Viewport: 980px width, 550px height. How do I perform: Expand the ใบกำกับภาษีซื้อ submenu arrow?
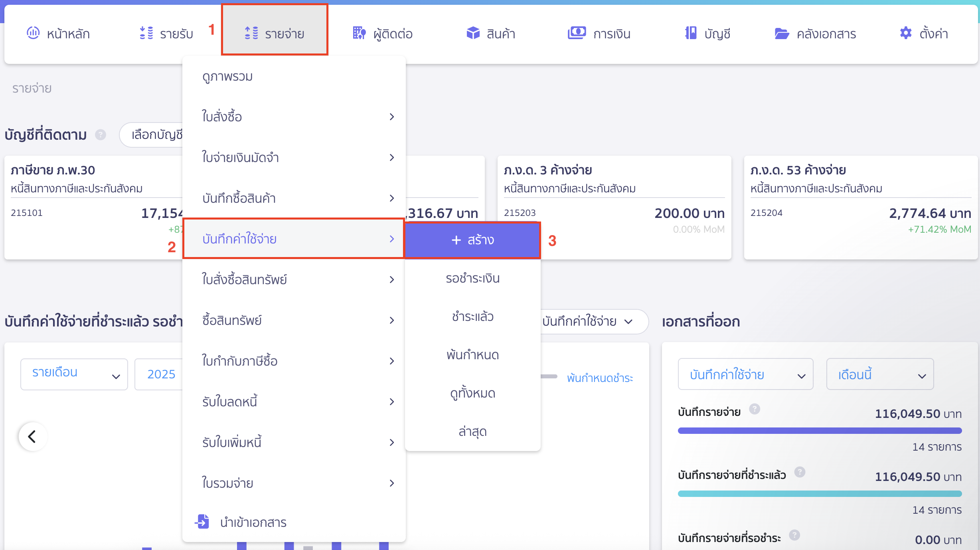pos(392,361)
